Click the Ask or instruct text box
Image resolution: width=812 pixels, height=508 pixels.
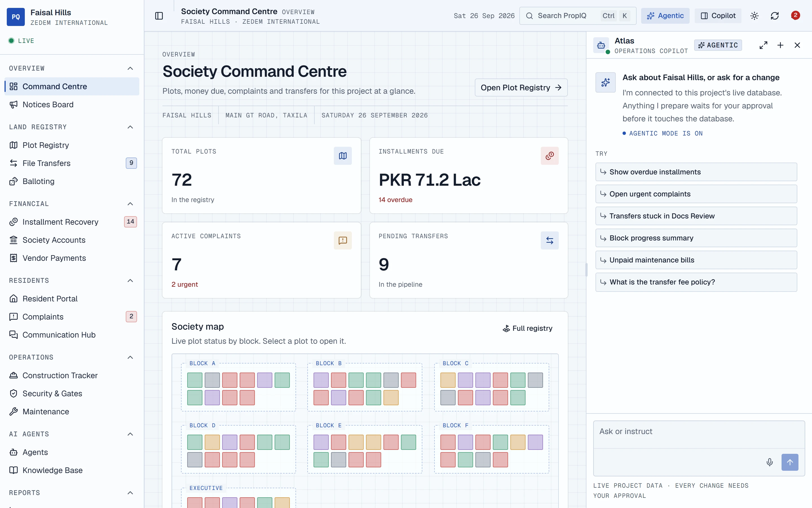pyautogui.click(x=699, y=434)
